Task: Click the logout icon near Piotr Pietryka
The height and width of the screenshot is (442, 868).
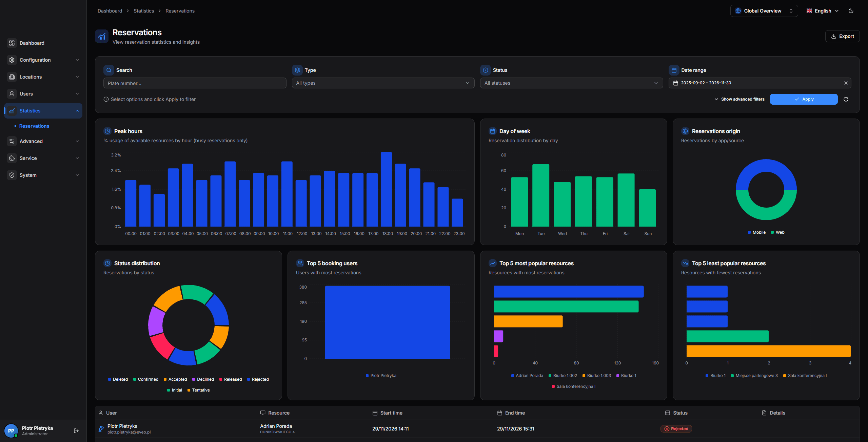Action: [x=76, y=430]
